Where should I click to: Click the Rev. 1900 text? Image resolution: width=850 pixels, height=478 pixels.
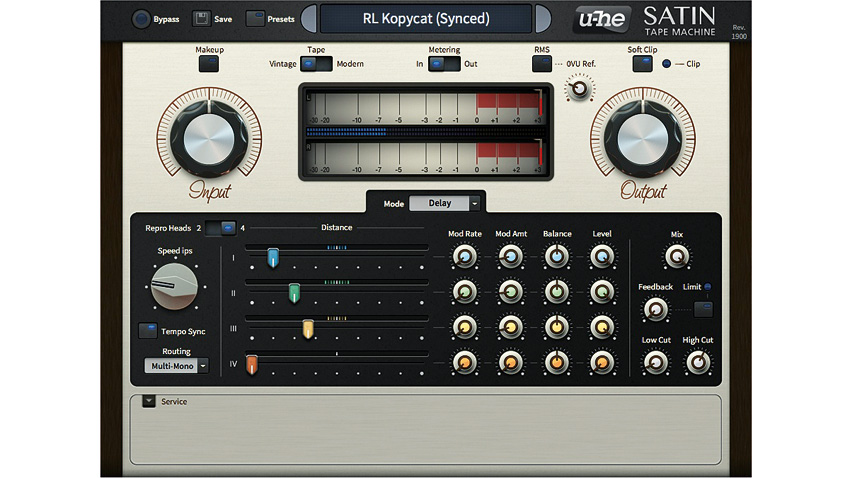coord(738,32)
